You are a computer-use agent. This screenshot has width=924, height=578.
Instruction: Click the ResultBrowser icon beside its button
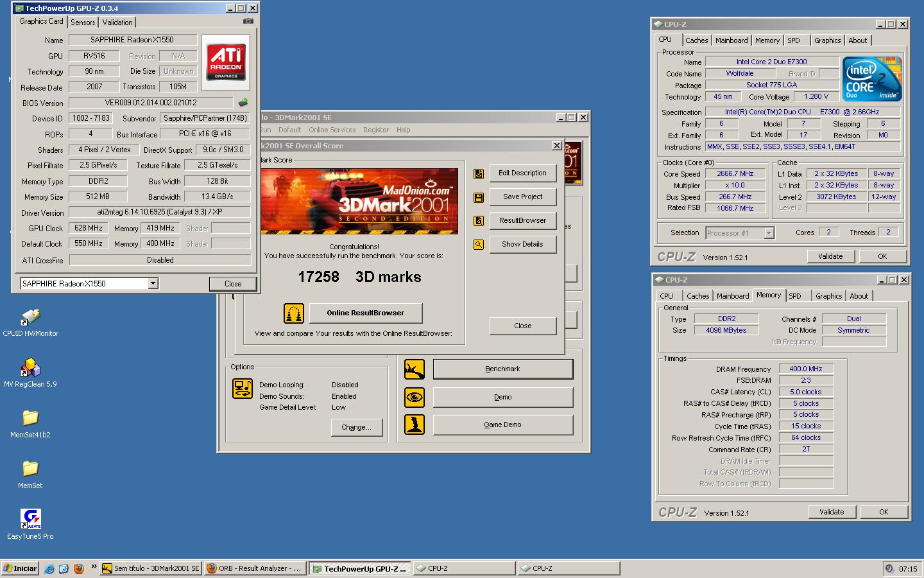click(x=479, y=221)
